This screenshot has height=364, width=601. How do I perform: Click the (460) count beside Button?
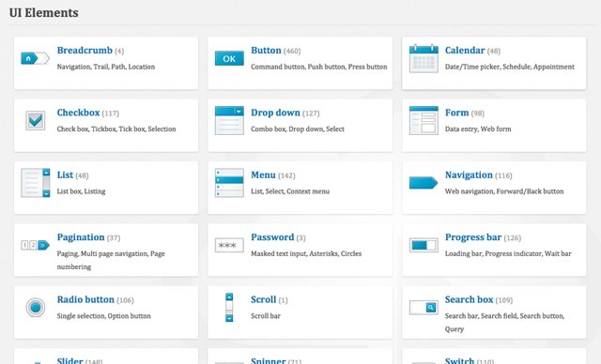pos(292,51)
